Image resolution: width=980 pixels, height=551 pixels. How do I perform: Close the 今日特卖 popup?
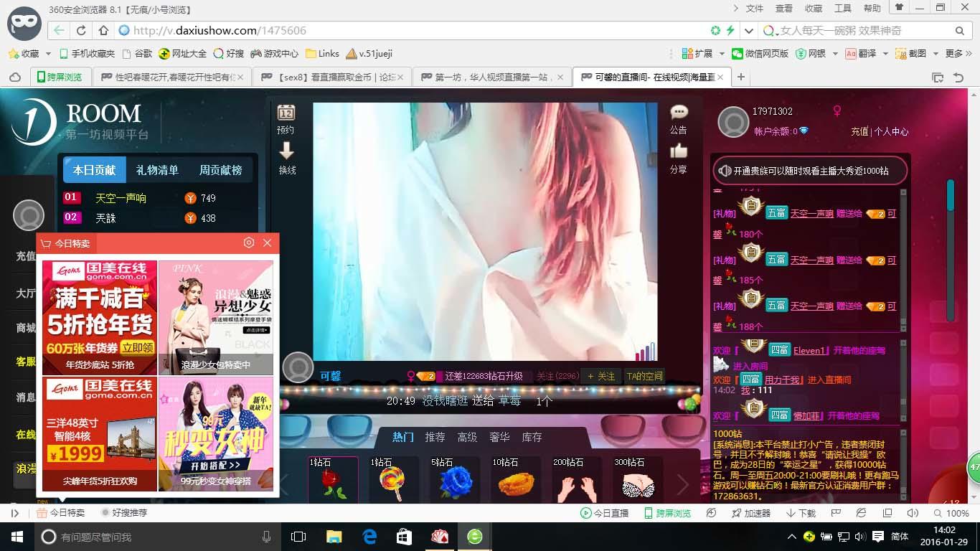click(x=267, y=242)
